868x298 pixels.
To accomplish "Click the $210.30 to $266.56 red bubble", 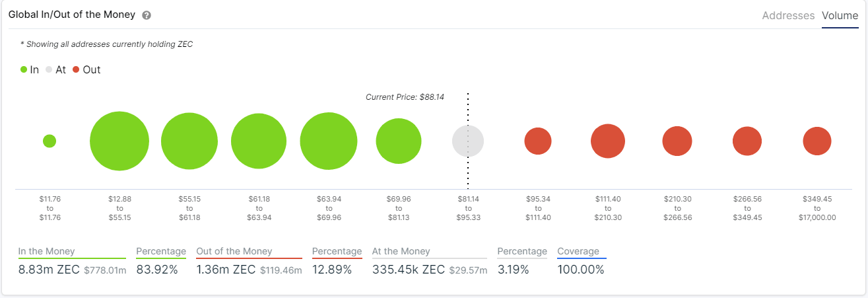I will point(677,141).
